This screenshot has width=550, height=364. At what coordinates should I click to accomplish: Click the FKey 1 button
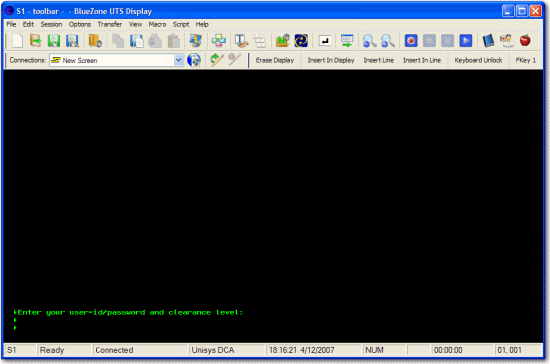(x=525, y=60)
